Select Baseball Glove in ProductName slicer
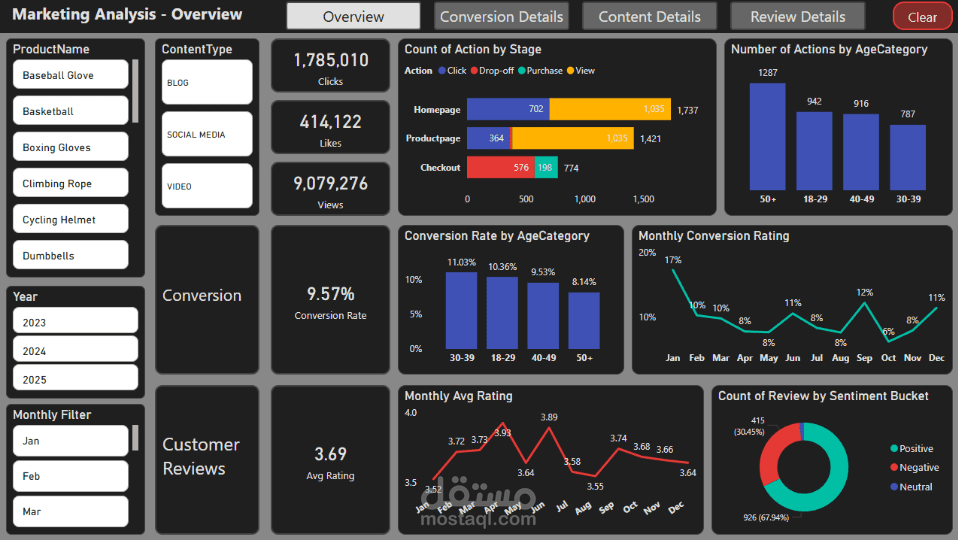The height and width of the screenshot is (540, 958). pyautogui.click(x=70, y=75)
